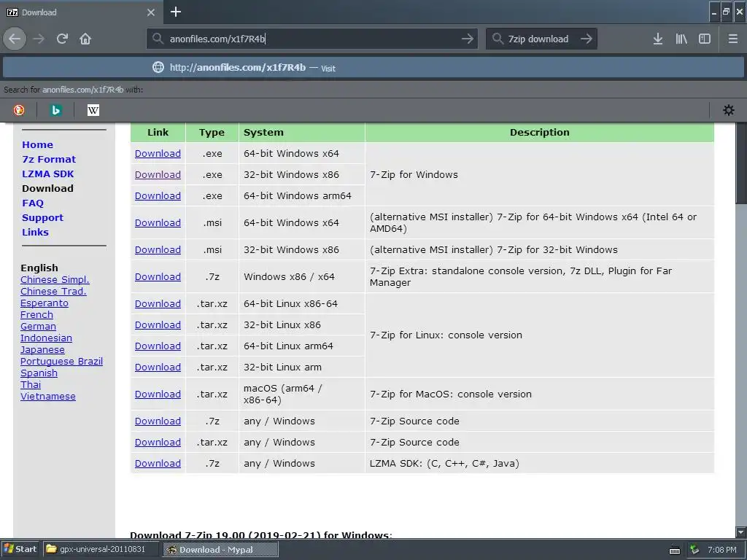Switch language to German
The height and width of the screenshot is (560, 747).
click(x=38, y=327)
